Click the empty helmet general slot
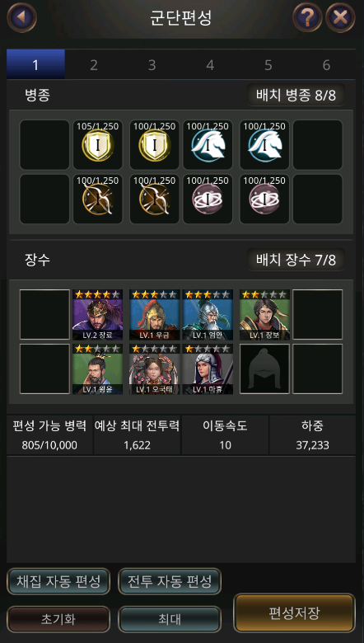Image resolution: width=364 pixels, height=643 pixels. 264,368
